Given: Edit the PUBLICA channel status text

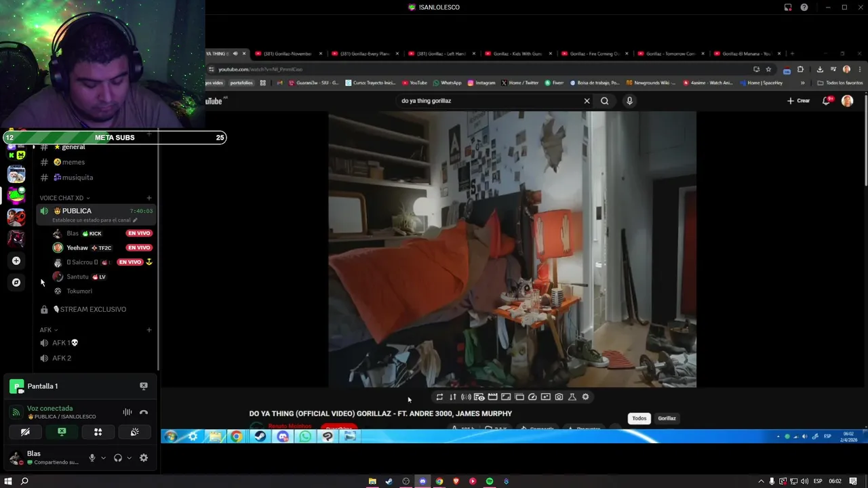Looking at the screenshot, I should tap(94, 220).
